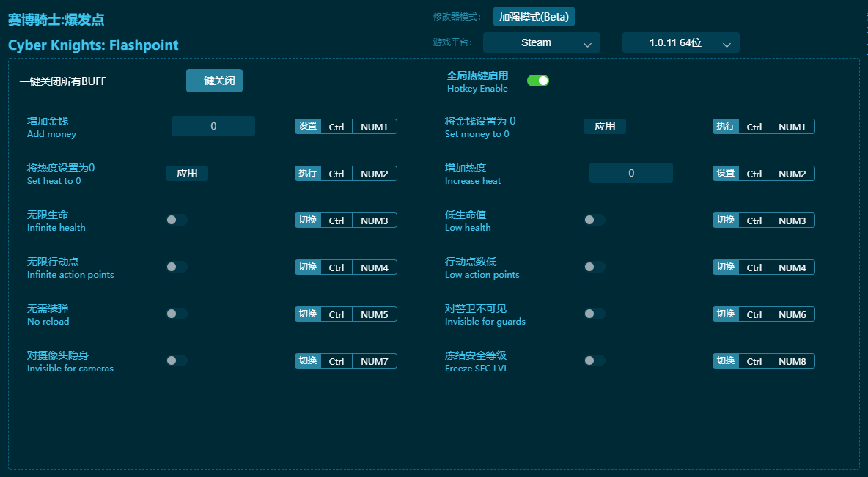Switch on Invisible for cameras
Screen dimensions: 868x477
tap(176, 360)
